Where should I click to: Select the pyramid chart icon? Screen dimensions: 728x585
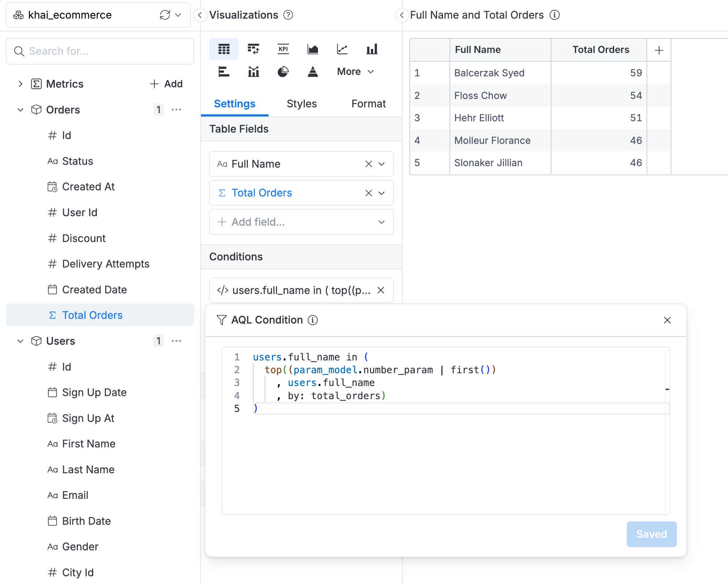click(312, 72)
